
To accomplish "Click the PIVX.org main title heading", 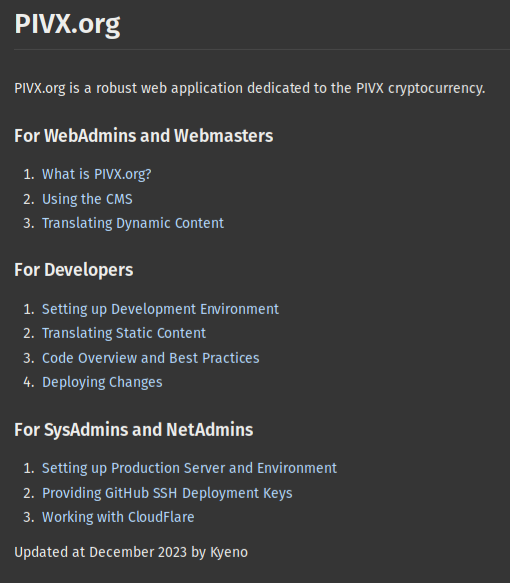I will (67, 25).
